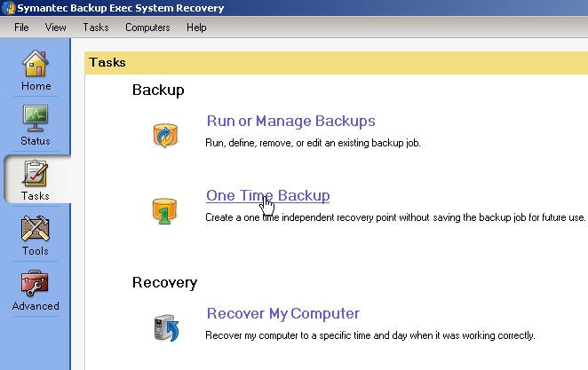Open the Home sidebar icon
This screenshot has height=370, width=588.
point(36,63)
